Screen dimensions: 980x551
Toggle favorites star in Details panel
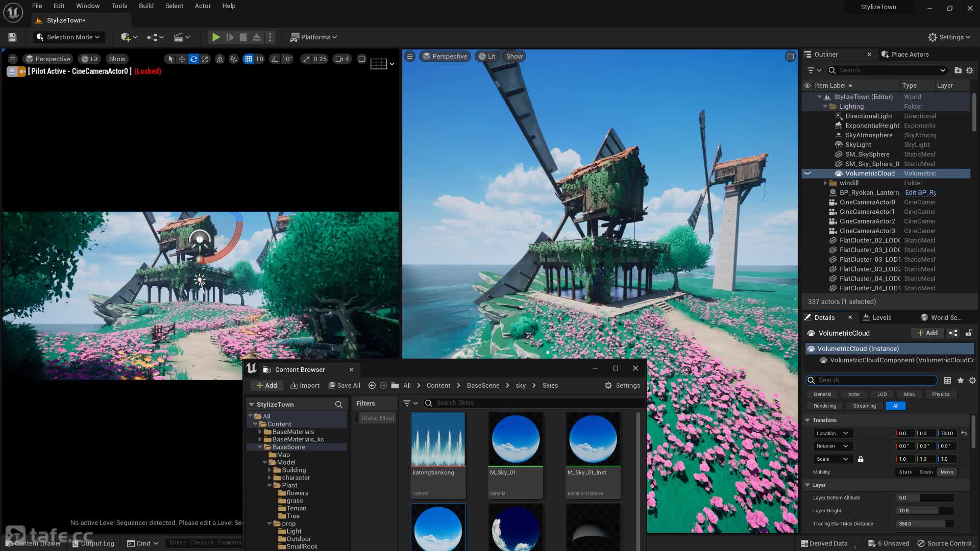tap(961, 381)
